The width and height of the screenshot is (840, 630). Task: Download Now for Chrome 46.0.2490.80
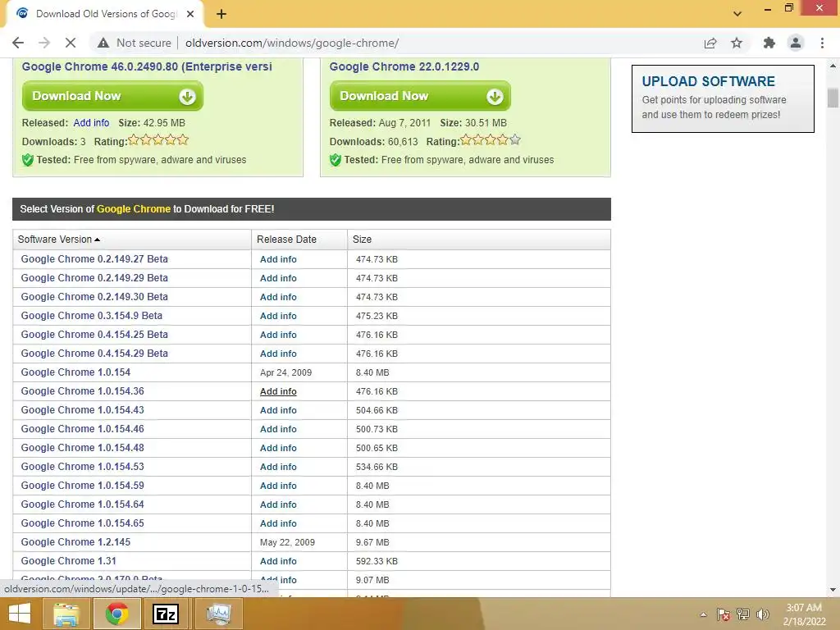point(112,96)
